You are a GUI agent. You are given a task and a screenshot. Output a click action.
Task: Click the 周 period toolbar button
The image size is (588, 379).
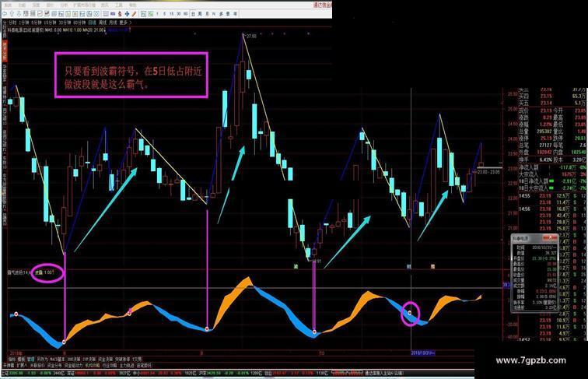[200, 14]
